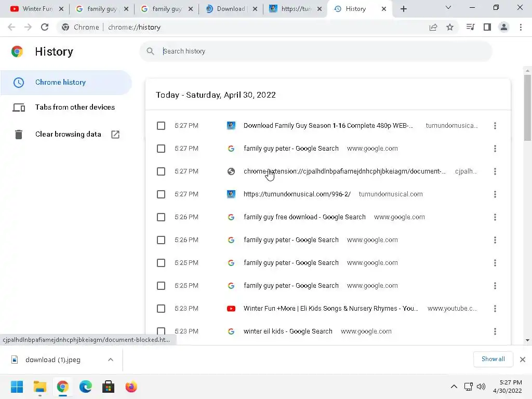Close the Download tab

click(255, 9)
